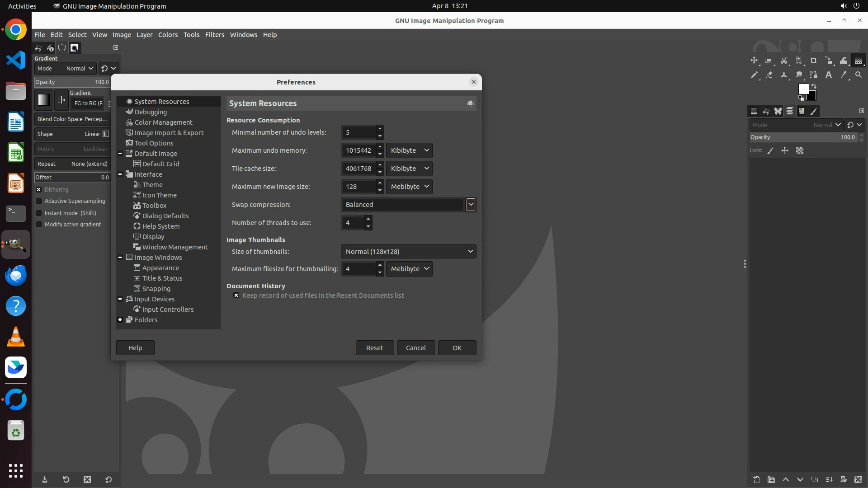Swap foreground and background colors
868x488 pixels.
coord(814,86)
